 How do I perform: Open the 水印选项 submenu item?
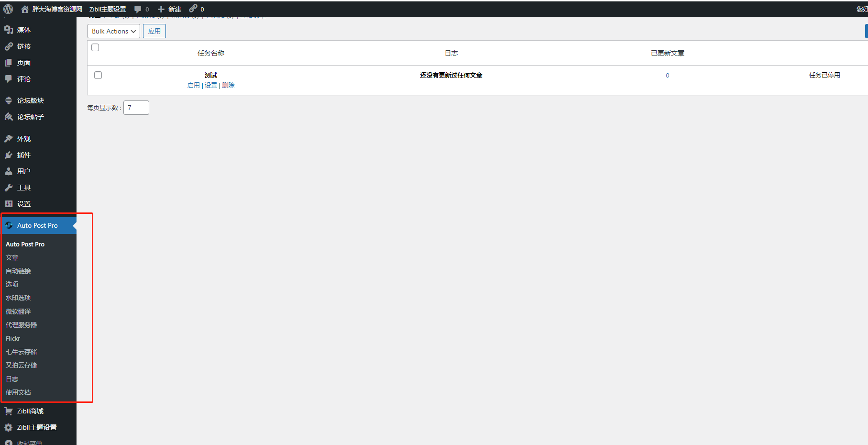(x=18, y=298)
